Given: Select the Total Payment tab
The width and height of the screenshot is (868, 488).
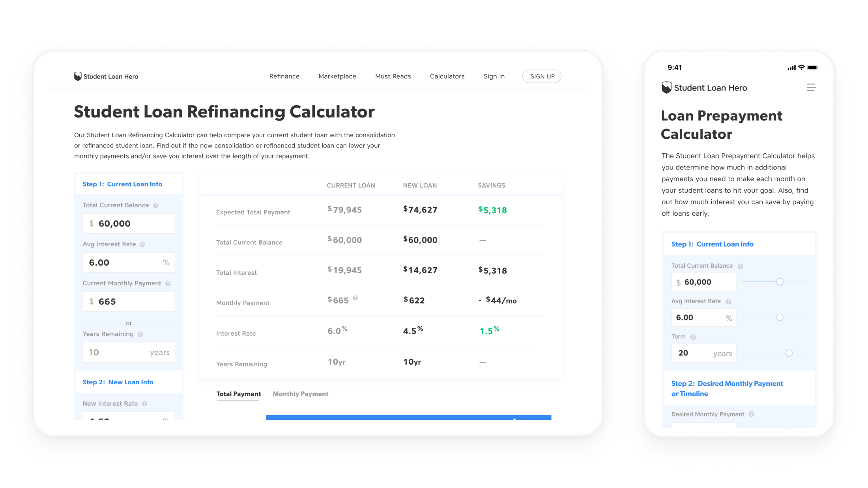Looking at the screenshot, I should pos(238,394).
